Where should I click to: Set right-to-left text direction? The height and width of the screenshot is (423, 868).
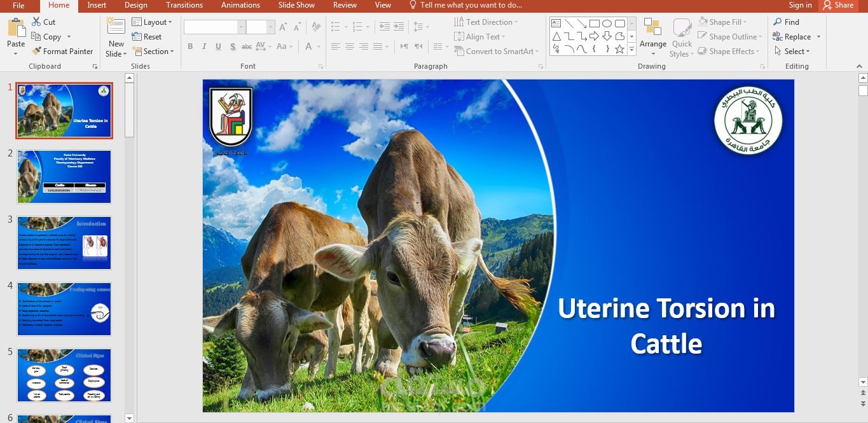click(418, 46)
